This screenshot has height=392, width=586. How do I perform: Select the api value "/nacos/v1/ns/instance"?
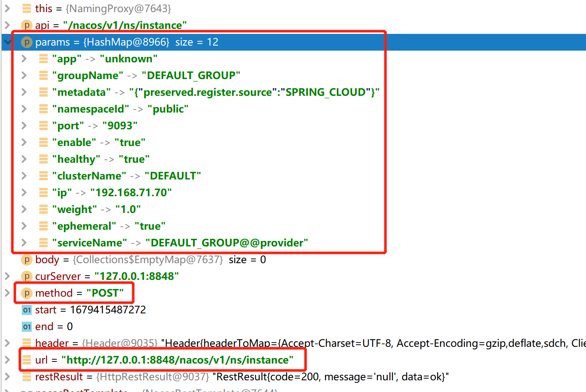pyautogui.click(x=125, y=26)
